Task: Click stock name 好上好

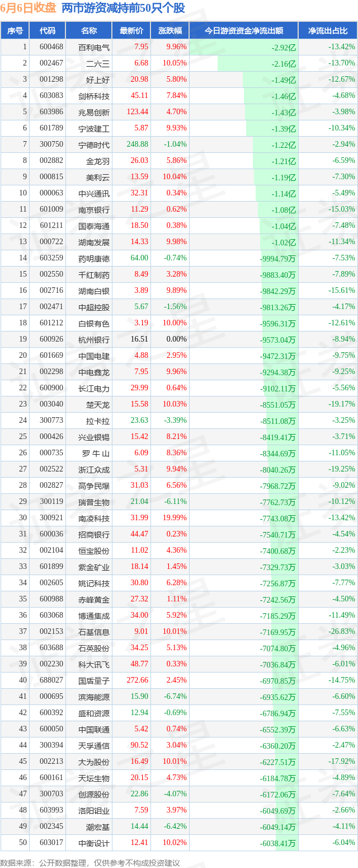Action: pyautogui.click(x=98, y=80)
